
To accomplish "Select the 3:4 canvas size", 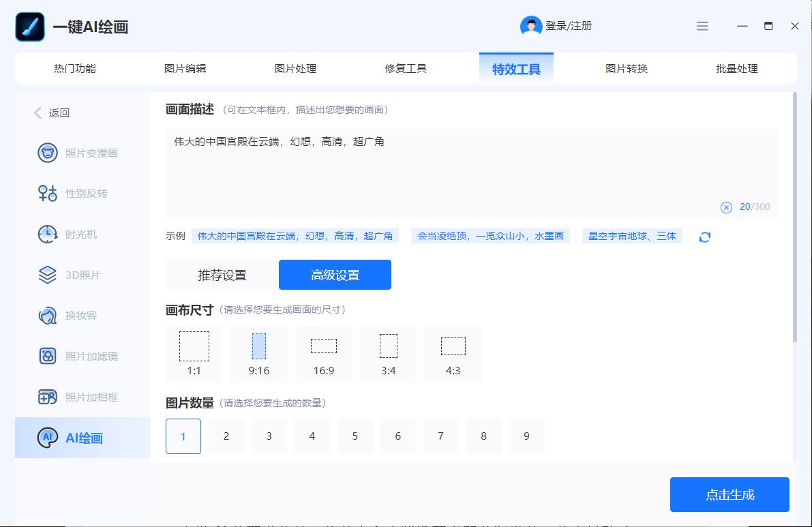I will 389,355.
